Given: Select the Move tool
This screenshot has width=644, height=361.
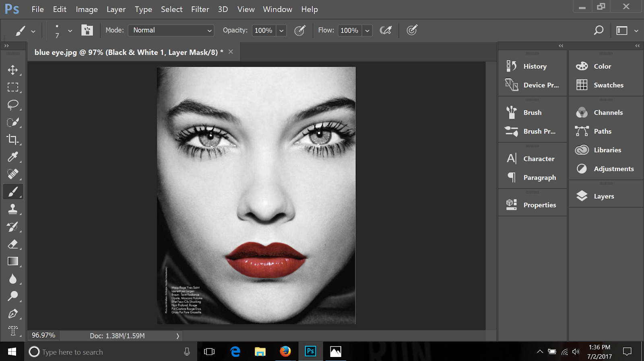Looking at the screenshot, I should tap(13, 70).
